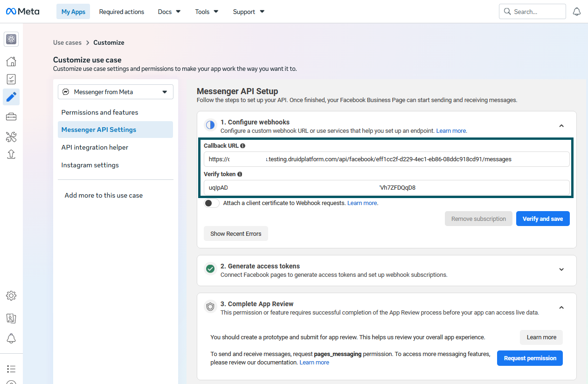Click the Meta logo
Viewport: 588px width, 384px height.
coord(22,11)
